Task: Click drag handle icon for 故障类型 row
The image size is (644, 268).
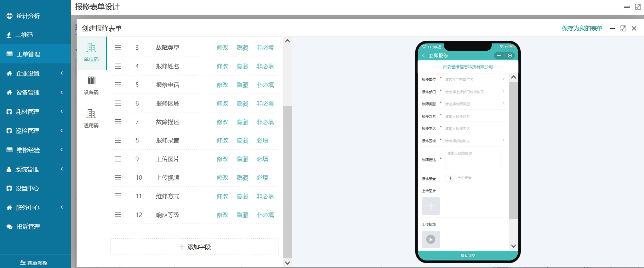Action: coord(118,48)
